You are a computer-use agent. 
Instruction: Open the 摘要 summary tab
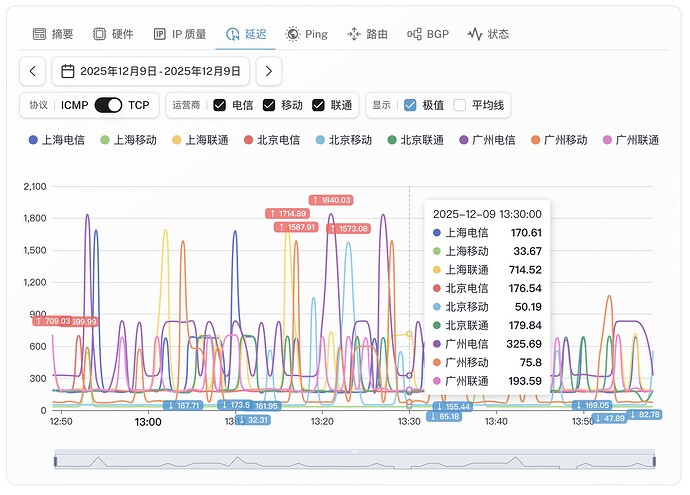(53, 34)
